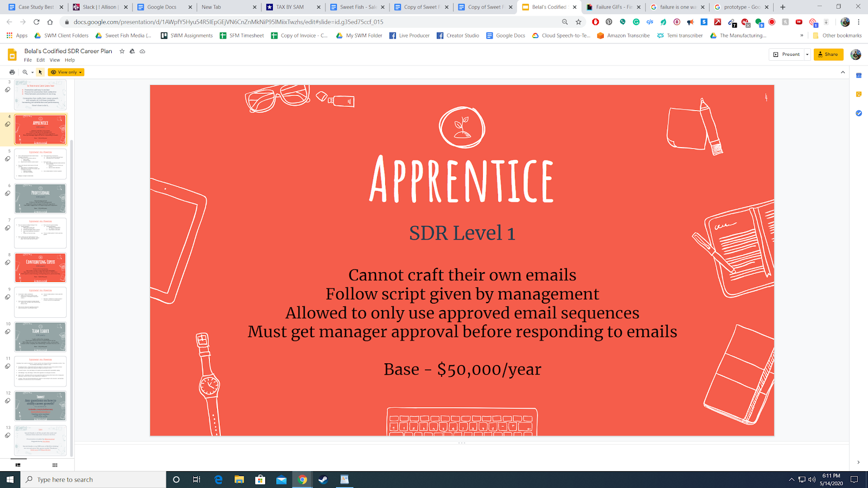Click the Windows taskbar search box
868x488 pixels.
(x=93, y=479)
